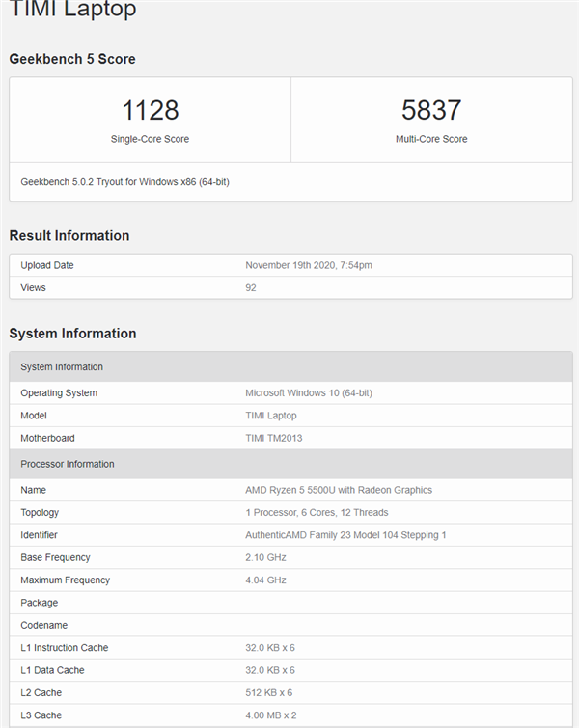The image size is (579, 728).
Task: Click the AMD Ryzen 5 5500U processor name
Action: 339,490
